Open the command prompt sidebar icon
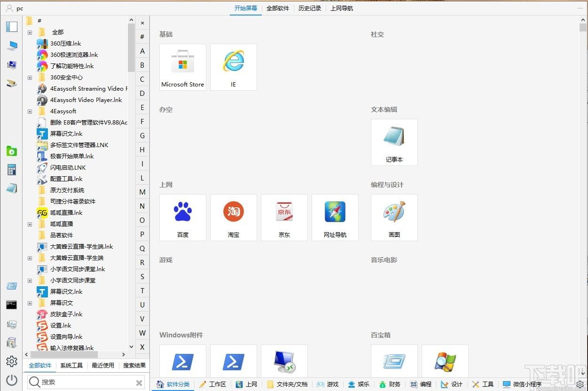 12,305
